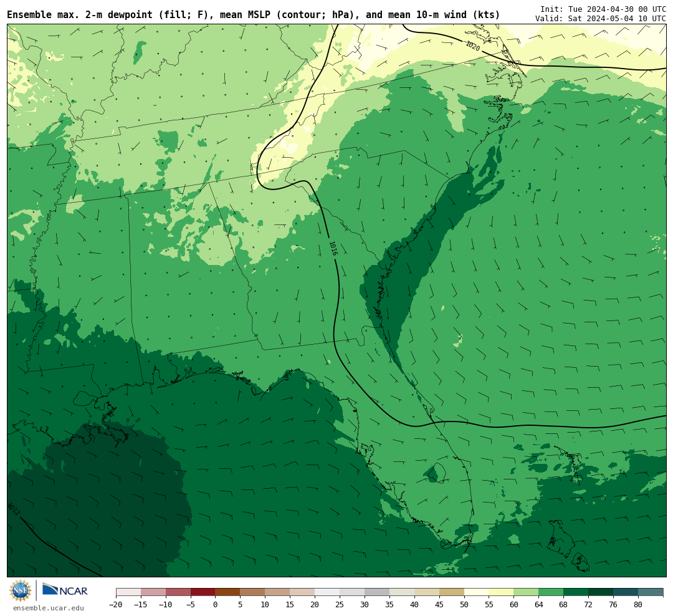The width and height of the screenshot is (673, 616).
Task: Click the colorbar tick label 72
Action: tap(588, 604)
